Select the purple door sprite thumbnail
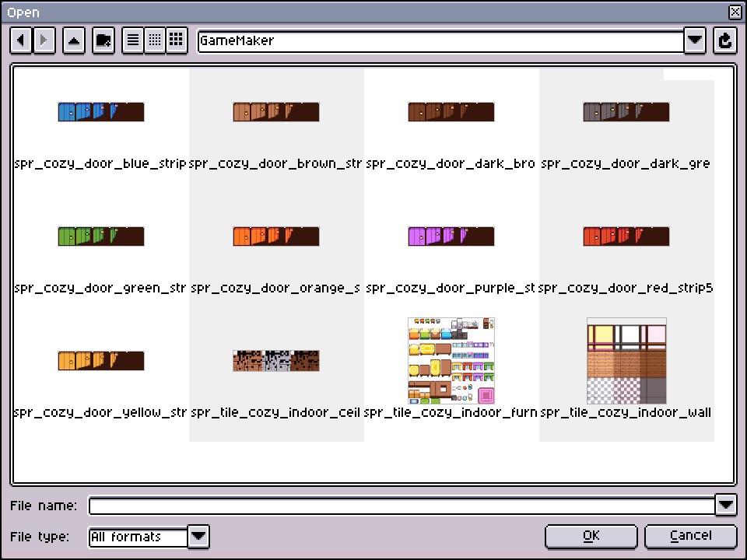Image resolution: width=747 pixels, height=560 pixels. pos(451,236)
